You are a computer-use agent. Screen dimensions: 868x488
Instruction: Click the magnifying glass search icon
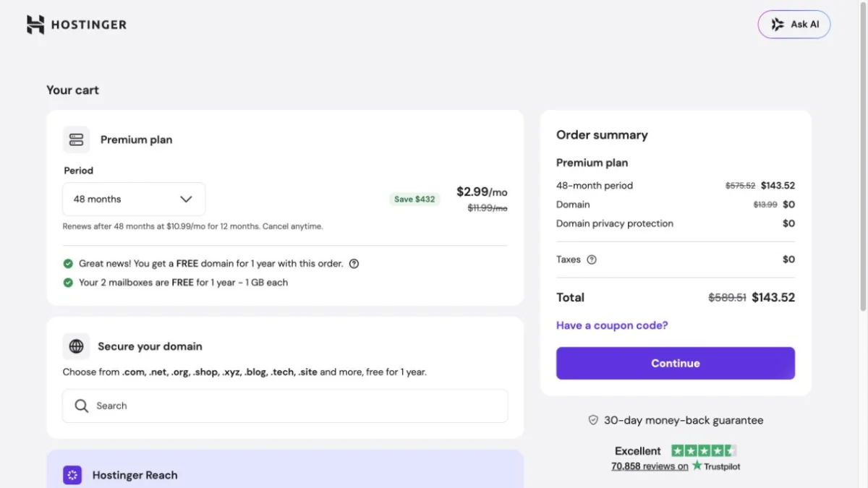(x=82, y=406)
